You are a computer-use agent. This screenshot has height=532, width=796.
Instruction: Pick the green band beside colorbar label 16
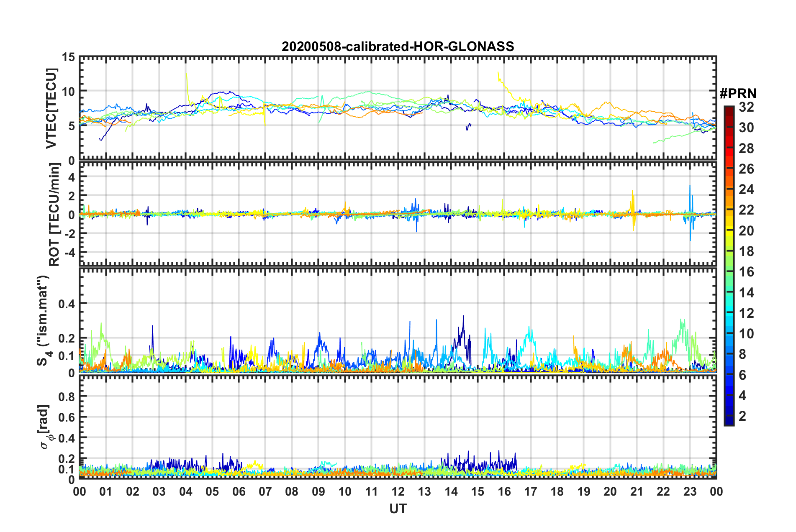pyautogui.click(x=729, y=272)
